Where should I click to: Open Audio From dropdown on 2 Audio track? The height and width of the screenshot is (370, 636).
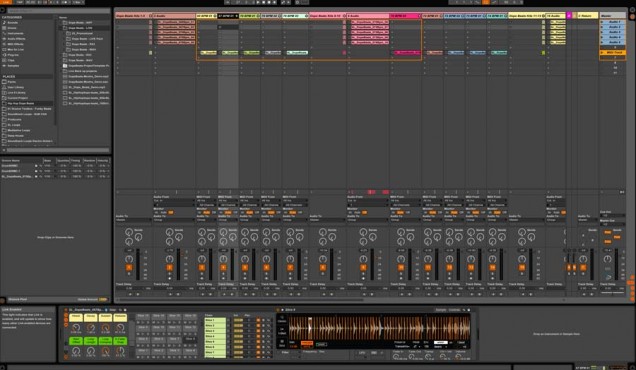[174, 200]
